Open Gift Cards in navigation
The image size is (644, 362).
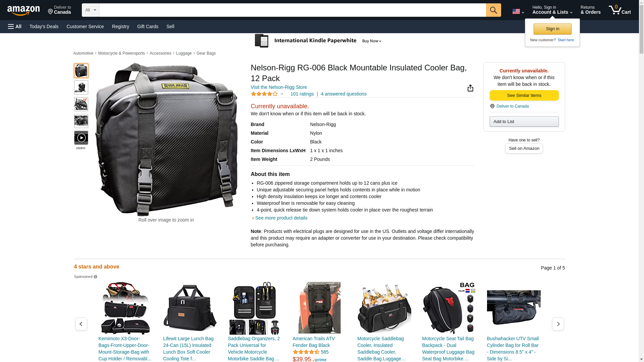tap(148, 26)
